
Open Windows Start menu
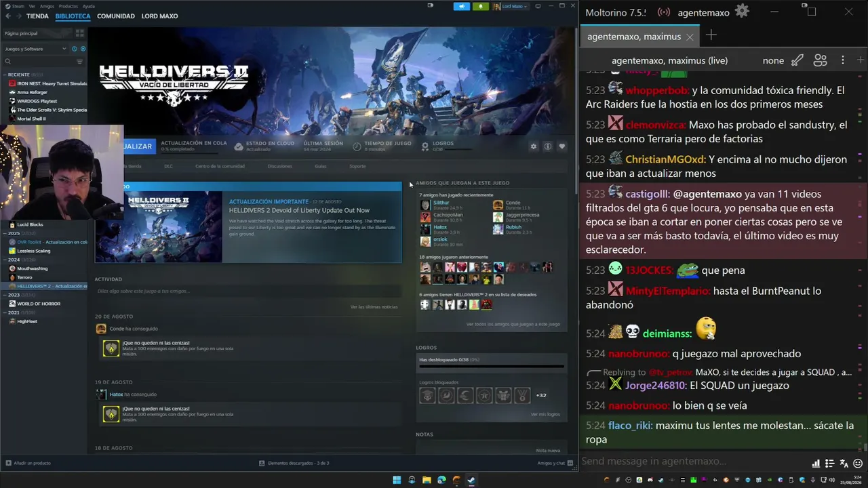(397, 480)
